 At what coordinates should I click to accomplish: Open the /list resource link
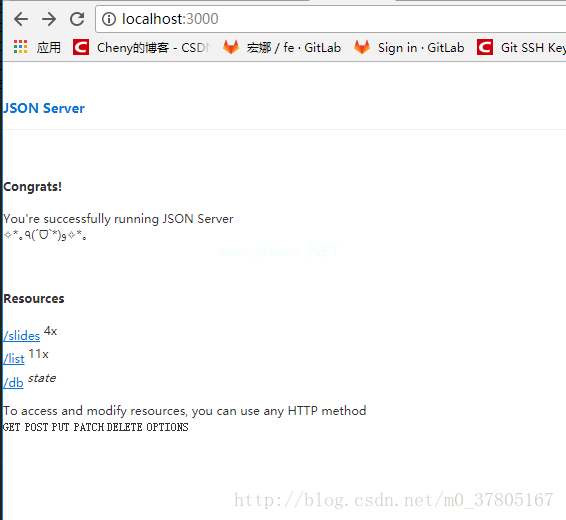(14, 359)
